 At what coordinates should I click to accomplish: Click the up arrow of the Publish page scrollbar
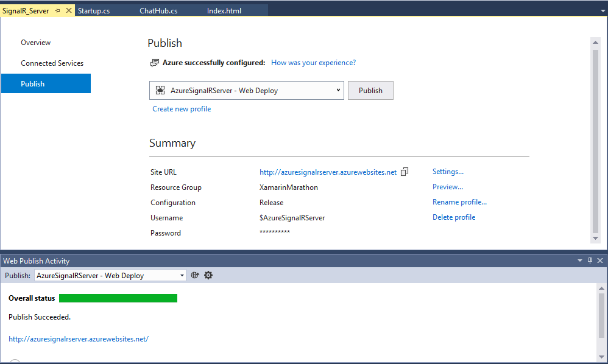(596, 42)
